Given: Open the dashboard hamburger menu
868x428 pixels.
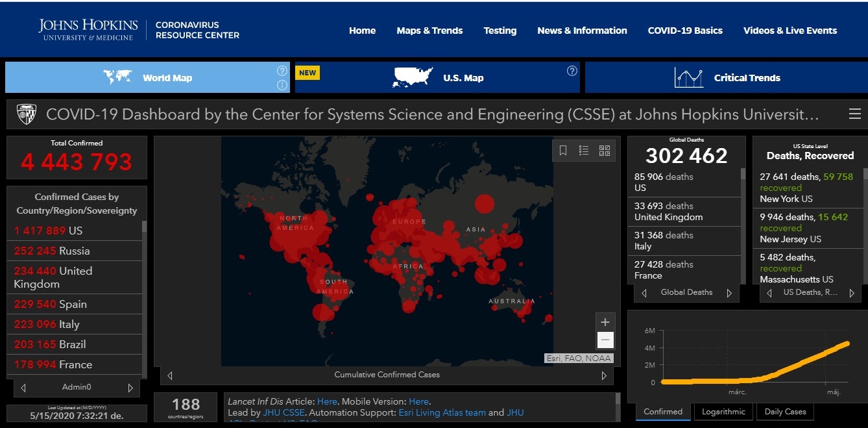Looking at the screenshot, I should tap(855, 114).
